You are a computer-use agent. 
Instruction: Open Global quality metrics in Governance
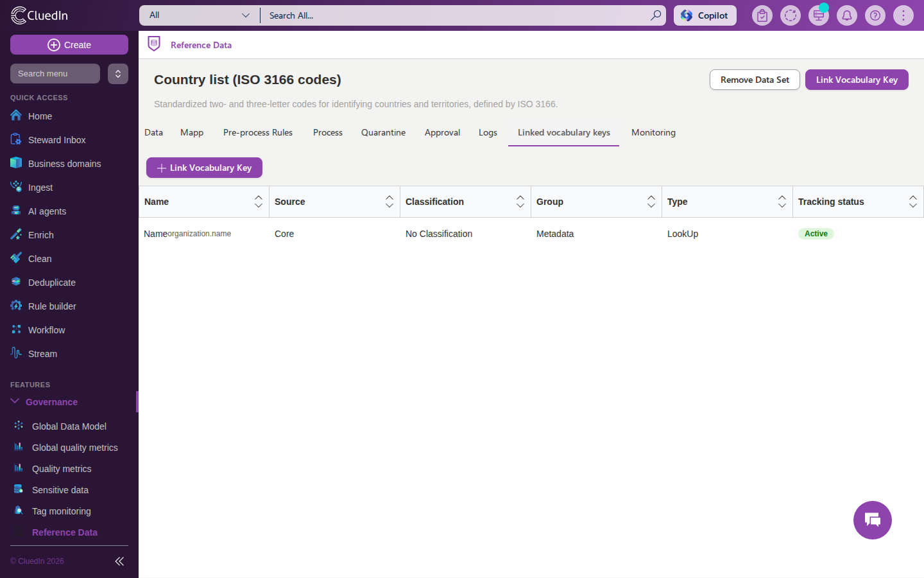pyautogui.click(x=75, y=448)
